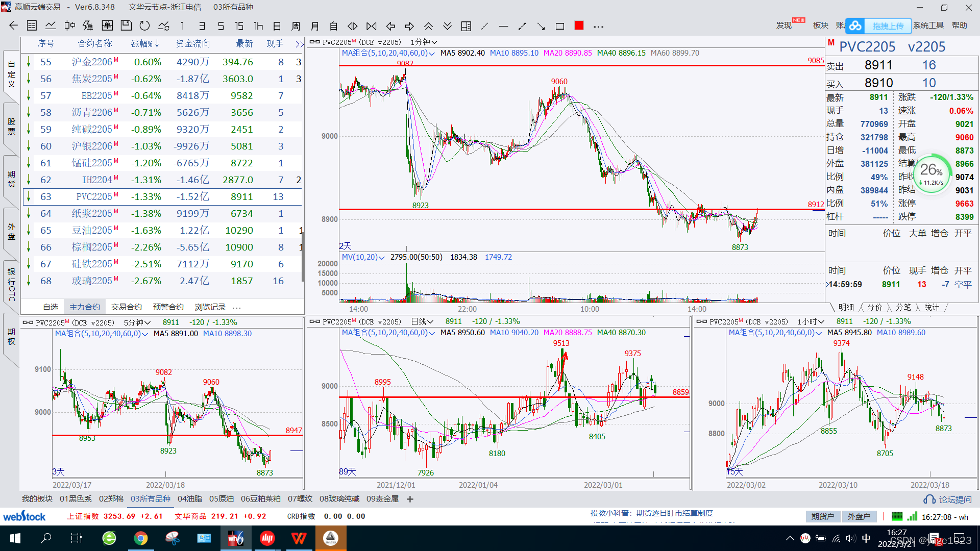This screenshot has height=551, width=980.
Task: Select the horizontal line drawing tool
Action: 503,26
